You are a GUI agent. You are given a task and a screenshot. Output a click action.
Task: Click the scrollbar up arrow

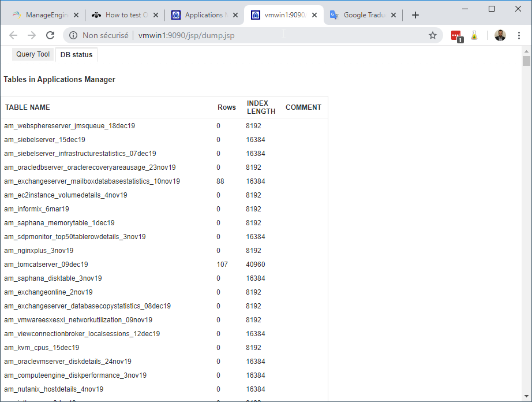[x=526, y=51]
